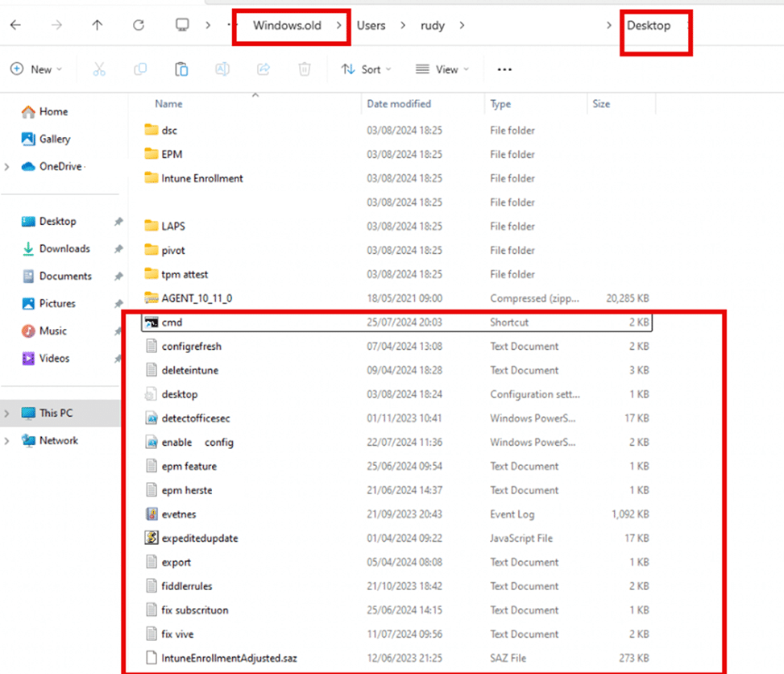This screenshot has width=784, height=674.
Task: Click the Rename icon in toolbar
Action: [x=222, y=69]
